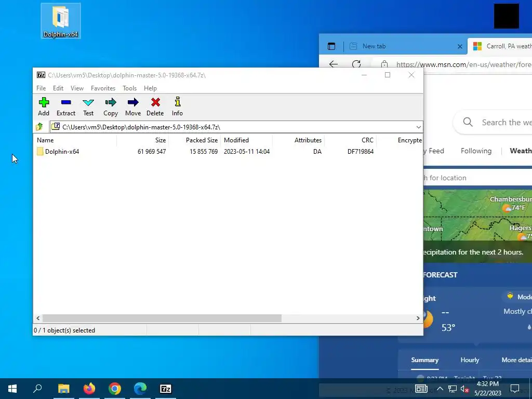Switch to 7-Zip taskbar icon
Screen dimensions: 532x399
(x=166, y=389)
